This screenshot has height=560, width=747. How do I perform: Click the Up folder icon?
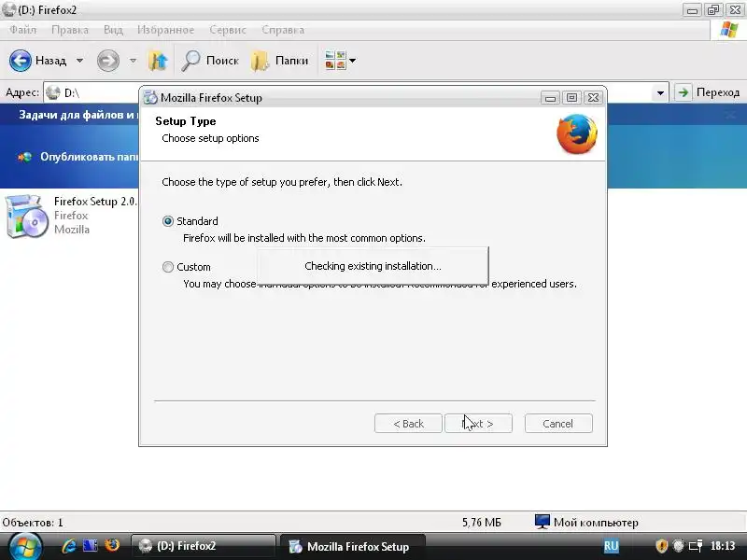point(158,61)
